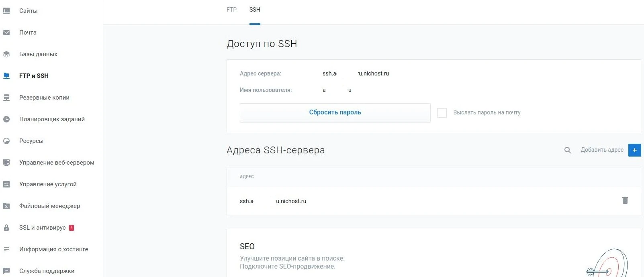
Task: Click the blue plus add-address button
Action: pos(635,150)
